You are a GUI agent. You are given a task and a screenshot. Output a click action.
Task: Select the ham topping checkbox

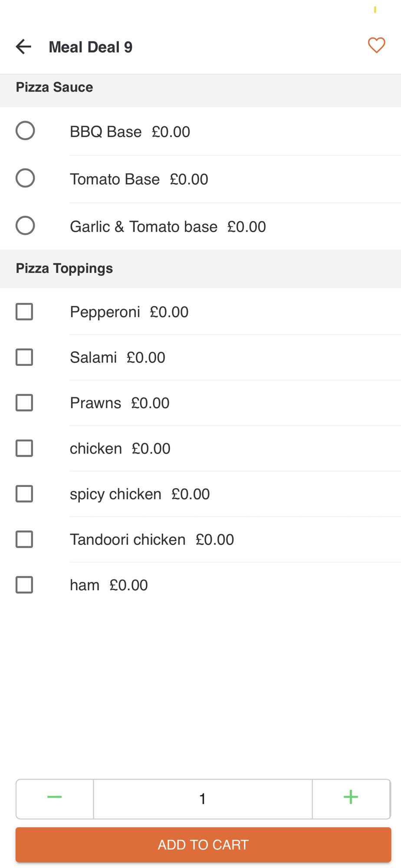pos(24,585)
